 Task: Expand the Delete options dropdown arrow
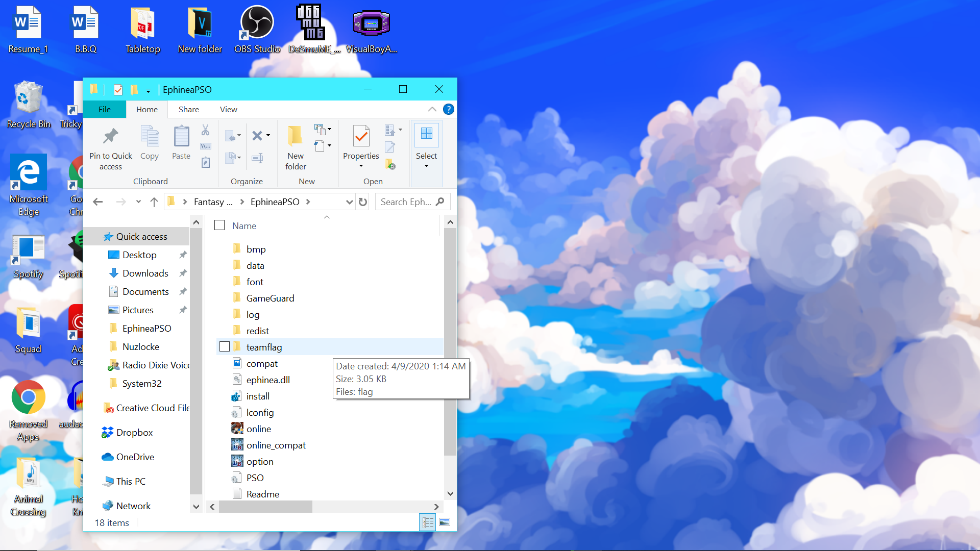268,136
